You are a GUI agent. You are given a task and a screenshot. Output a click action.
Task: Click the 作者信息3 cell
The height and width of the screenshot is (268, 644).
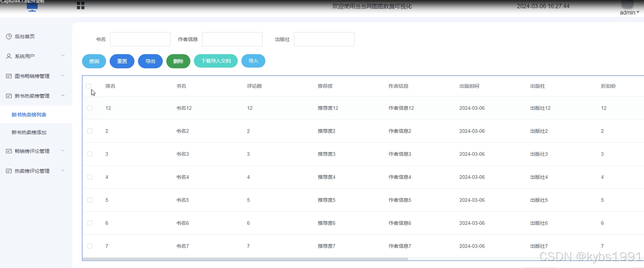[x=400, y=154]
